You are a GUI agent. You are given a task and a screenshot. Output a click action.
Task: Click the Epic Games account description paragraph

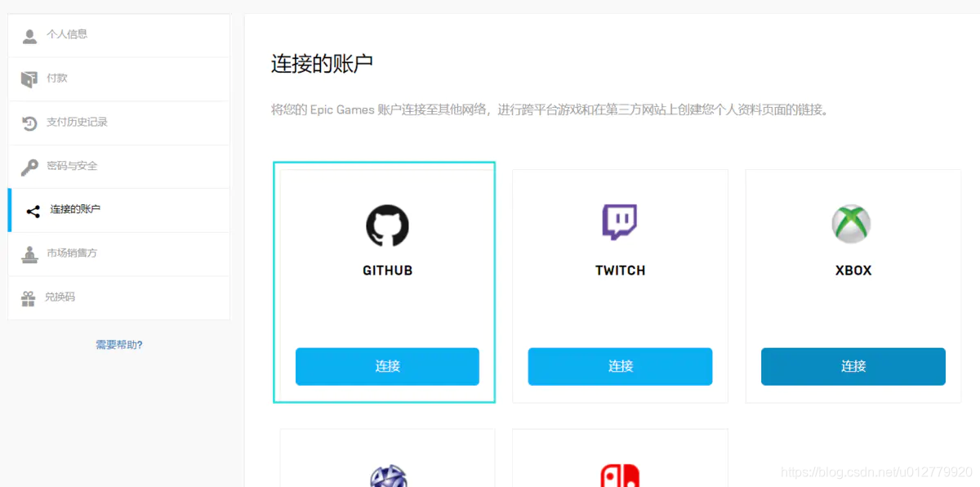coord(551,109)
